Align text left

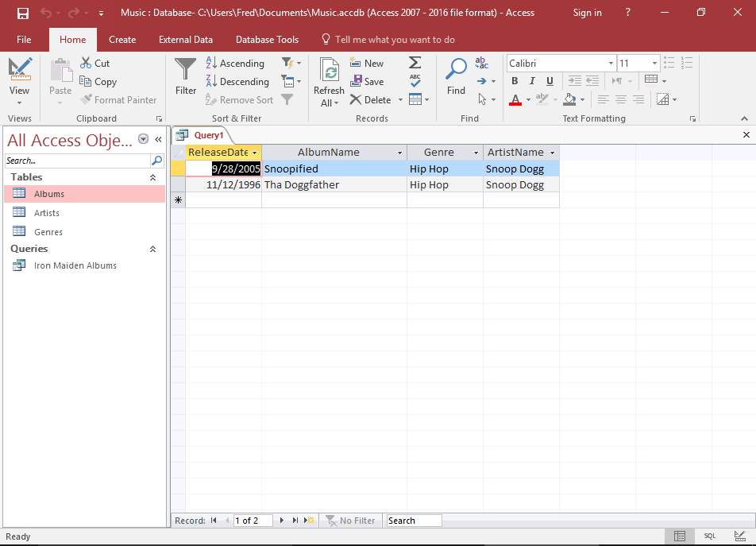point(604,99)
